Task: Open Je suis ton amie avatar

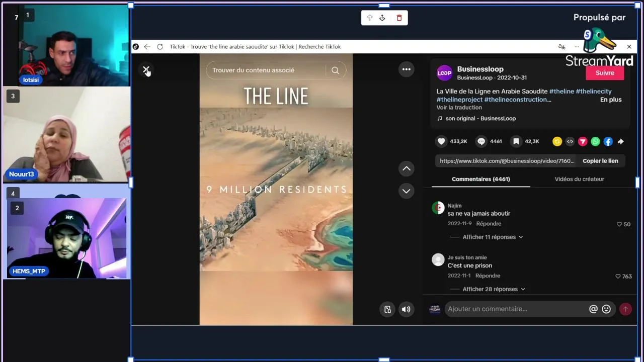Action: coord(438,259)
